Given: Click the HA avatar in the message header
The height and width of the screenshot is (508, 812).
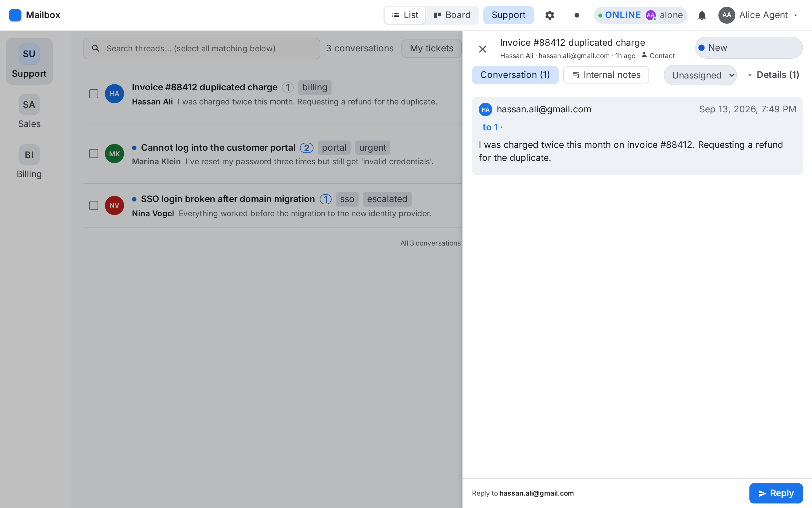Looking at the screenshot, I should coord(485,110).
